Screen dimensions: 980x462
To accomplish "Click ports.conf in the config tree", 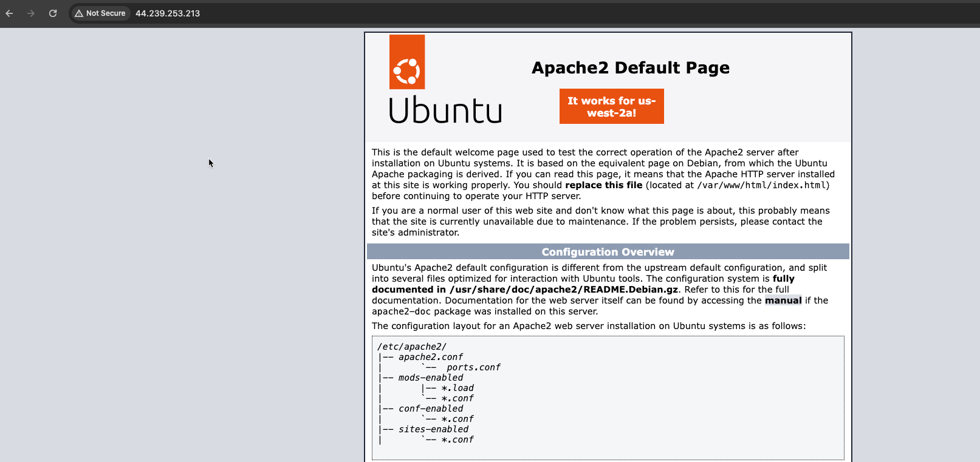I will (x=474, y=367).
